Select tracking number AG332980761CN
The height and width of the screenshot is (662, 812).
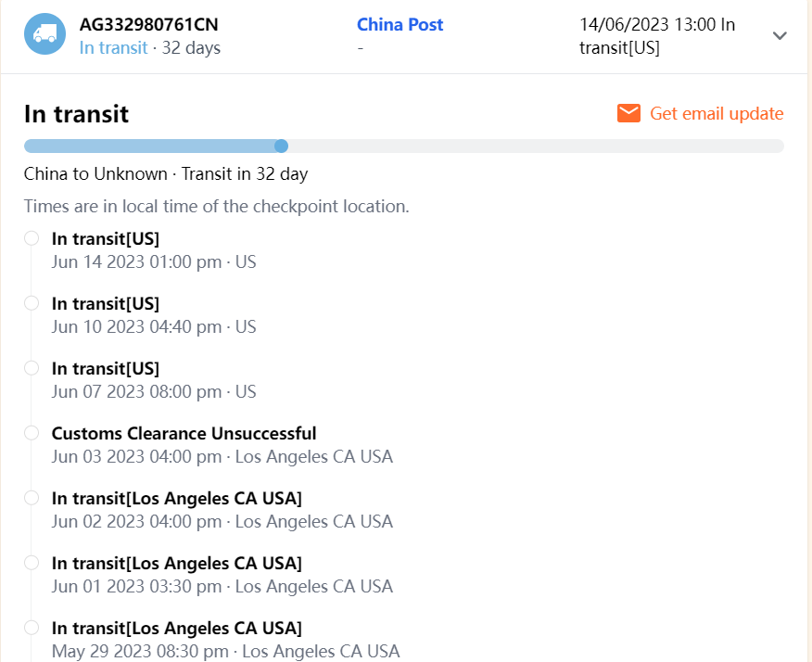coord(148,25)
